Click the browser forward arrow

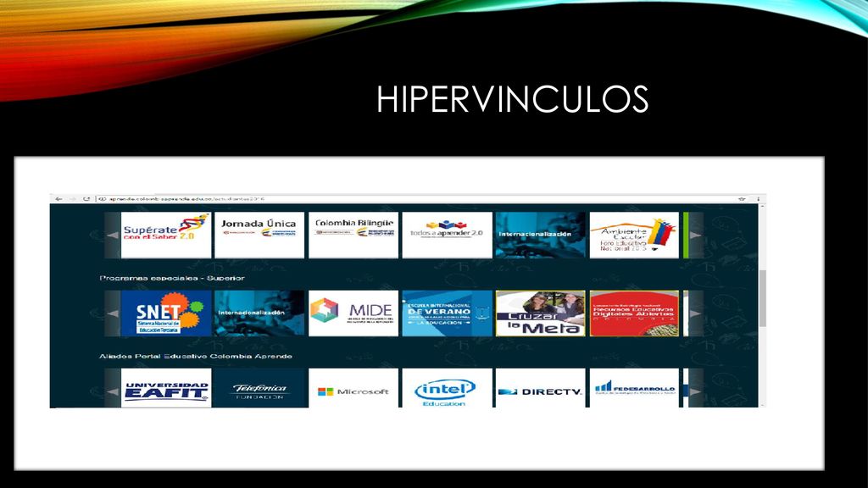(73, 198)
